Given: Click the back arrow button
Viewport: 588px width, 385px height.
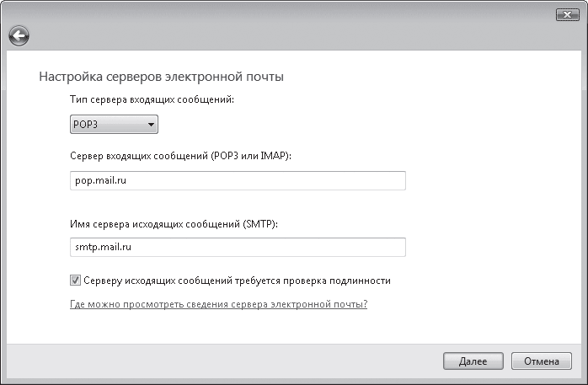Looking at the screenshot, I should tap(19, 35).
